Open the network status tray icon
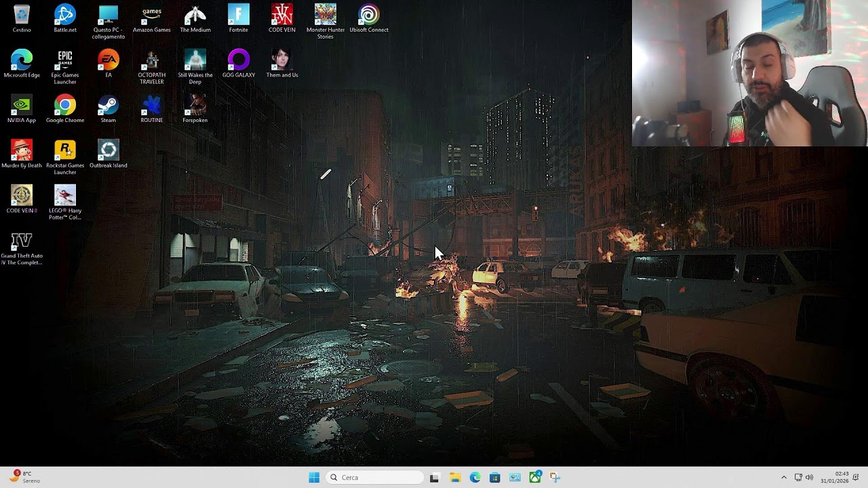 tap(798, 478)
